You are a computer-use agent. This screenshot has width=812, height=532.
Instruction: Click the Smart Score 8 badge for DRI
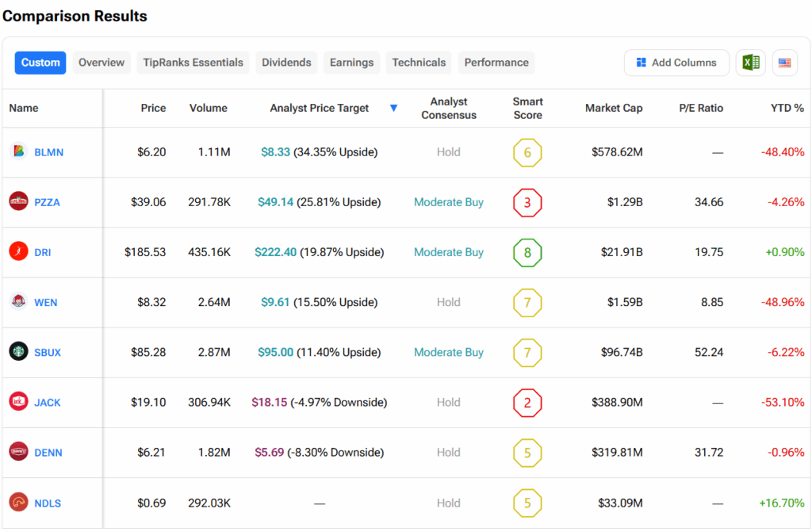[527, 252]
